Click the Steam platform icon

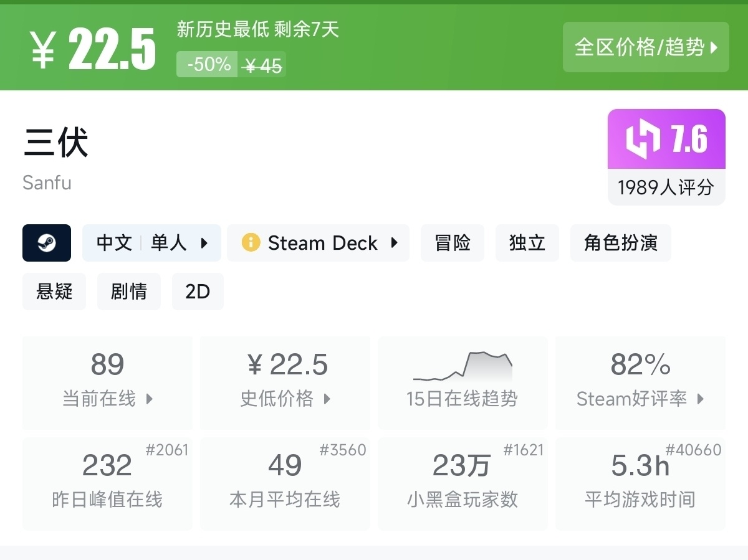(47, 242)
